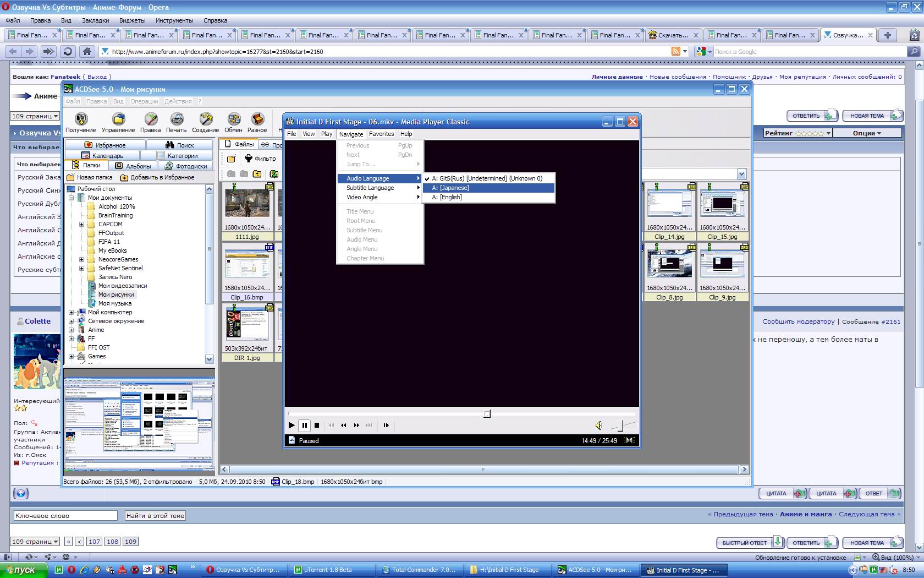Open the Subtitle Language submenu
Viewport: 924px width, 578px height.
click(380, 188)
